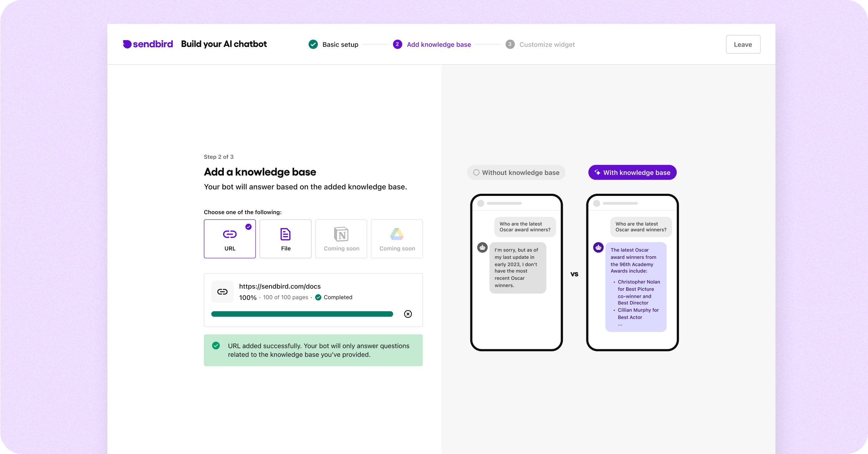Click the "Add a knowledge base" heading
Image resolution: width=868 pixels, height=454 pixels.
tap(260, 172)
